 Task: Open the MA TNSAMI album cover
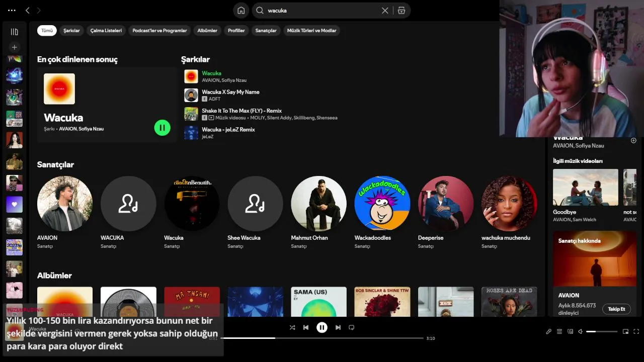coord(192,302)
